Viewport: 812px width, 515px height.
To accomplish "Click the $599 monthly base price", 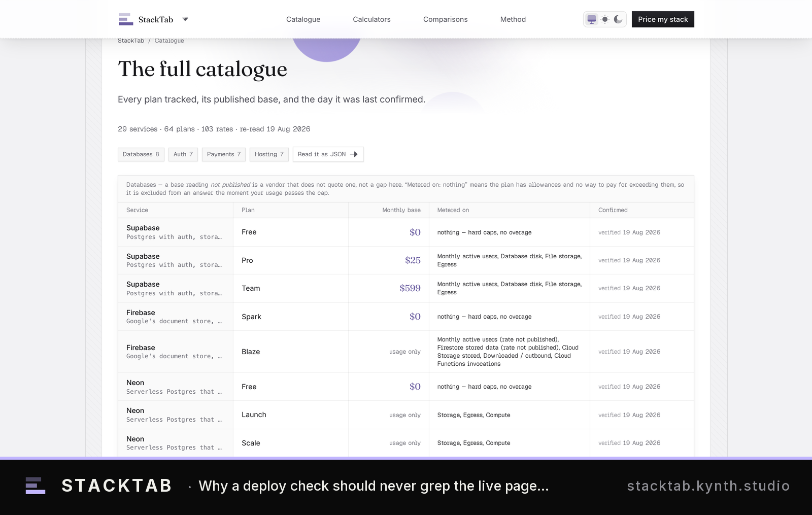I will 410,288.
